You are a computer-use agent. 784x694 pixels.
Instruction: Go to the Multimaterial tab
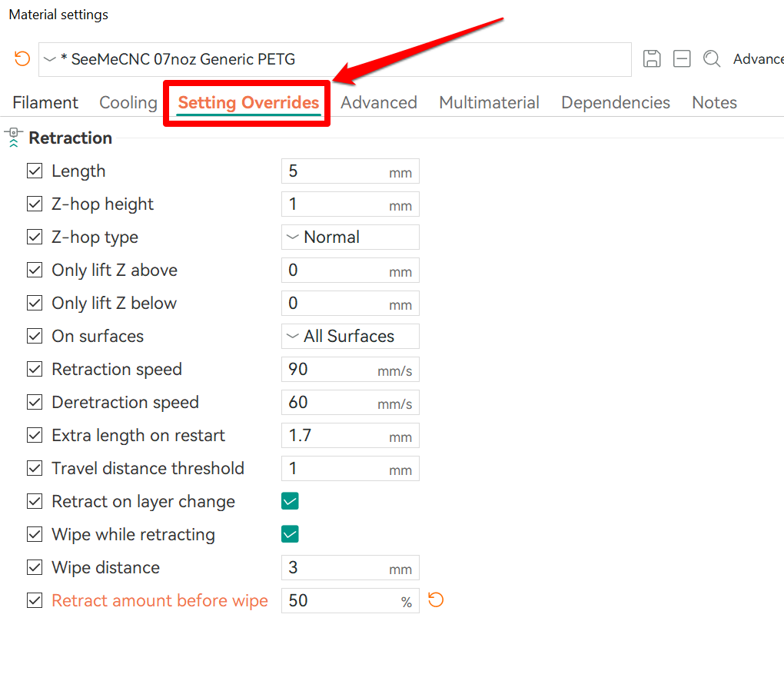[489, 103]
